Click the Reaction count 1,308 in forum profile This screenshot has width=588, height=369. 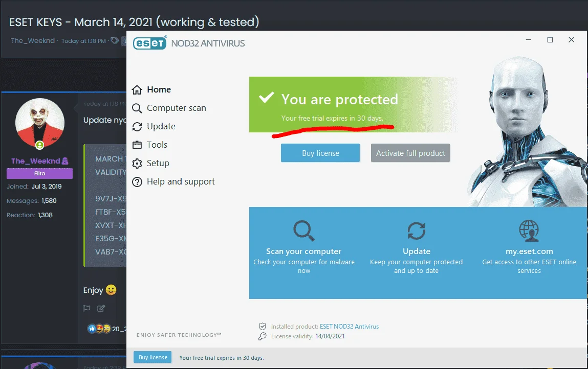(x=45, y=215)
